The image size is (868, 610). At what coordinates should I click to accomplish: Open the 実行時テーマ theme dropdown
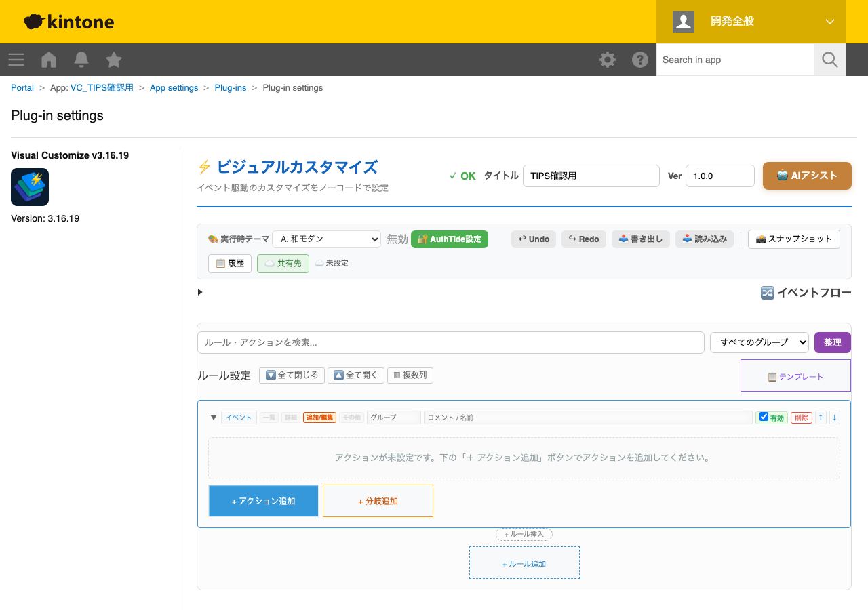click(326, 239)
